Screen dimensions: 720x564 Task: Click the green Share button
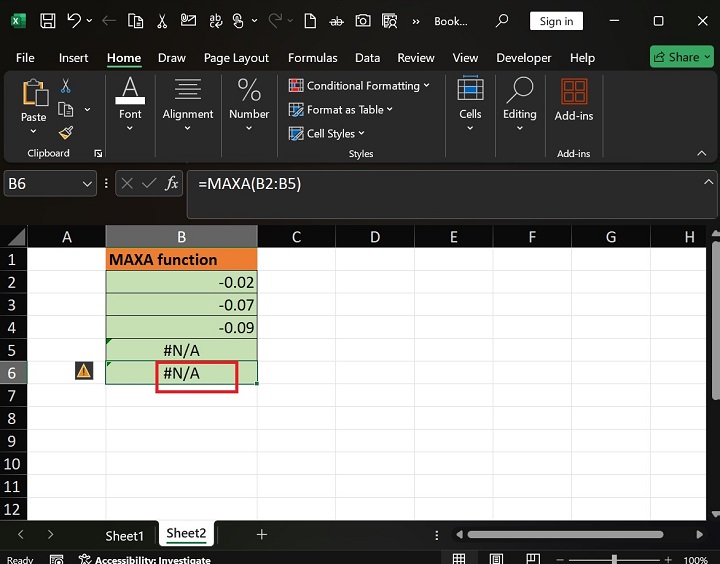pos(681,57)
